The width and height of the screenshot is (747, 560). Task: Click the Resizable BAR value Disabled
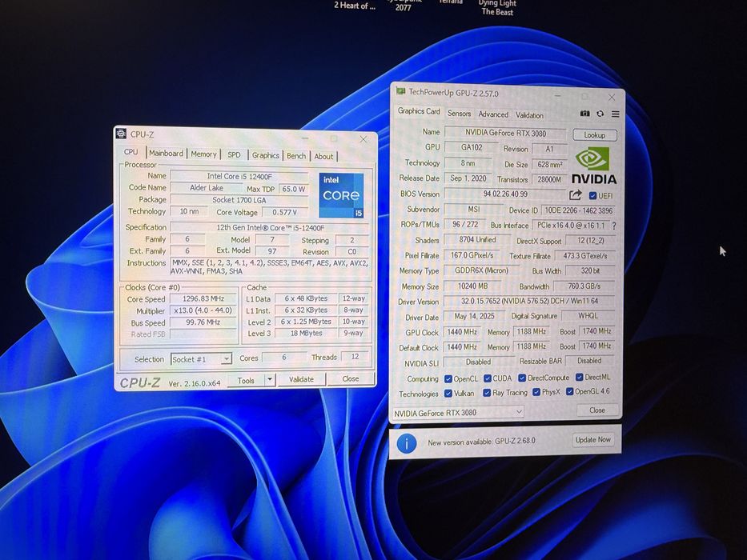(589, 361)
